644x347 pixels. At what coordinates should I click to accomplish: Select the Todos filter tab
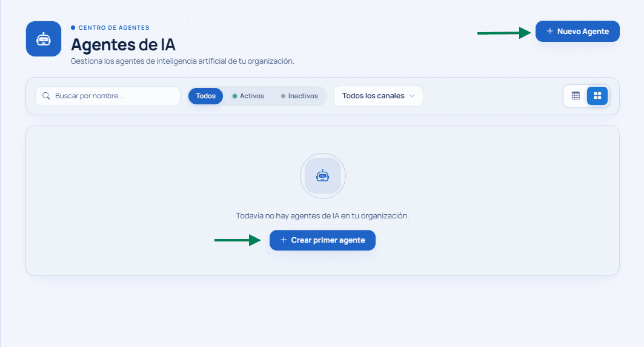(205, 96)
